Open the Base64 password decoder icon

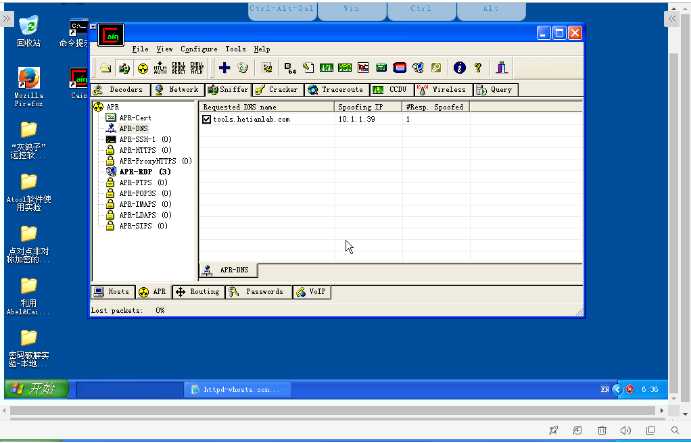tap(290, 68)
